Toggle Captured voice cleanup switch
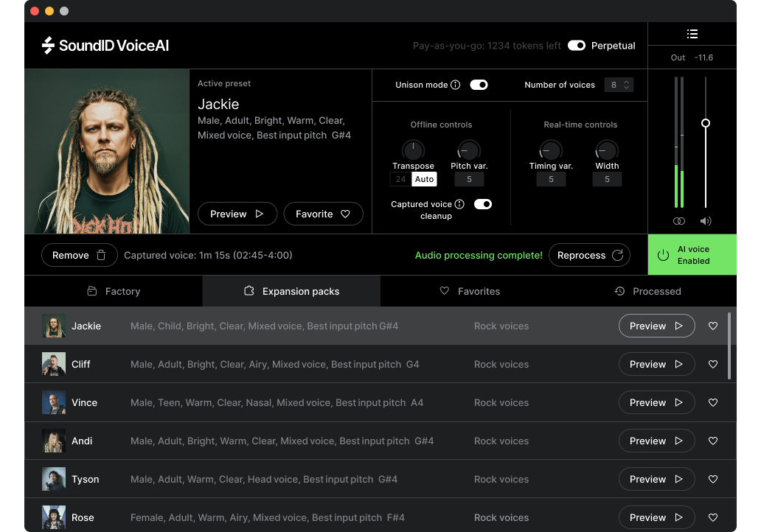Image resolution: width=761 pixels, height=532 pixels. [483, 204]
